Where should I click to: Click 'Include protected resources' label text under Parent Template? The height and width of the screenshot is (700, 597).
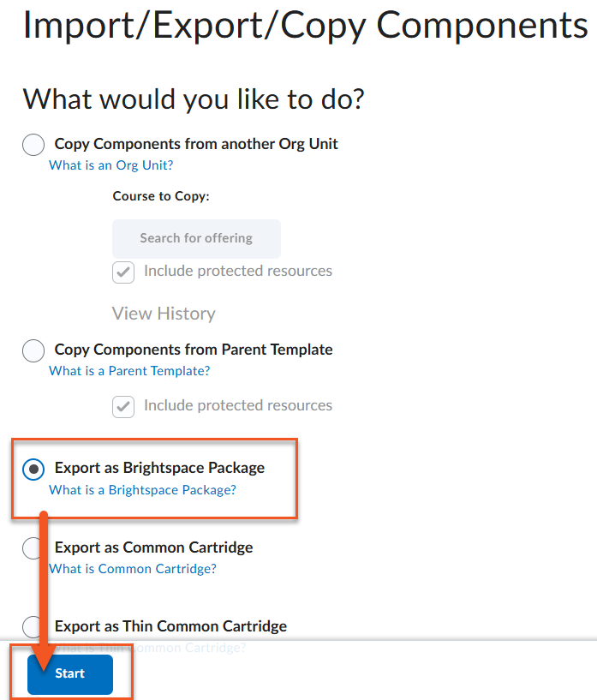(238, 405)
